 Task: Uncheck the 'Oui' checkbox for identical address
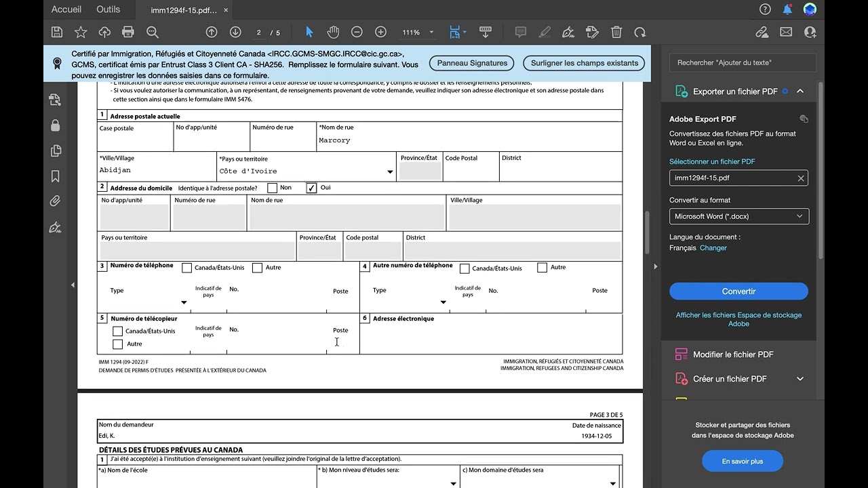tap(312, 188)
